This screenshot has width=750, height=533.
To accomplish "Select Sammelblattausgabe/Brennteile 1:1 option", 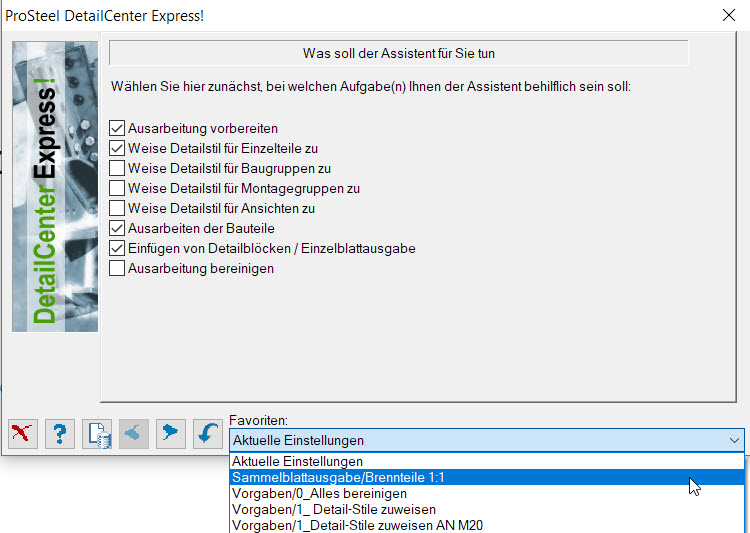I will pos(486,477).
